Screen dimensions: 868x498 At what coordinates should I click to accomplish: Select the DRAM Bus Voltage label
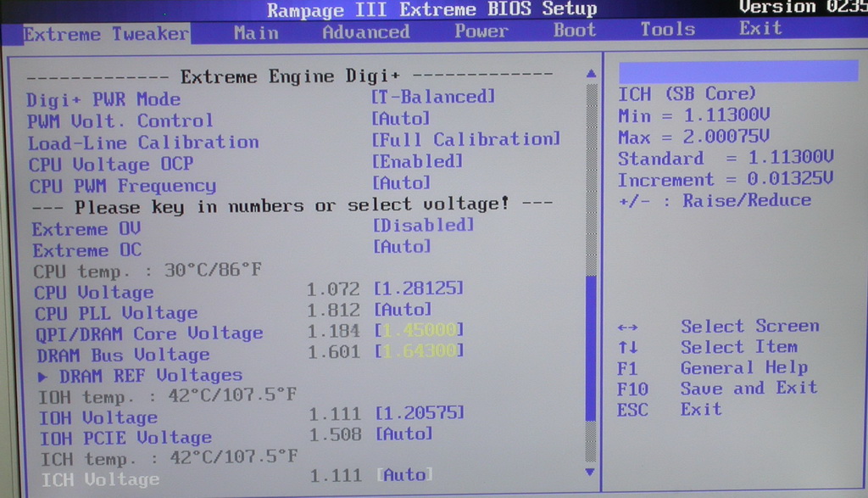124,355
